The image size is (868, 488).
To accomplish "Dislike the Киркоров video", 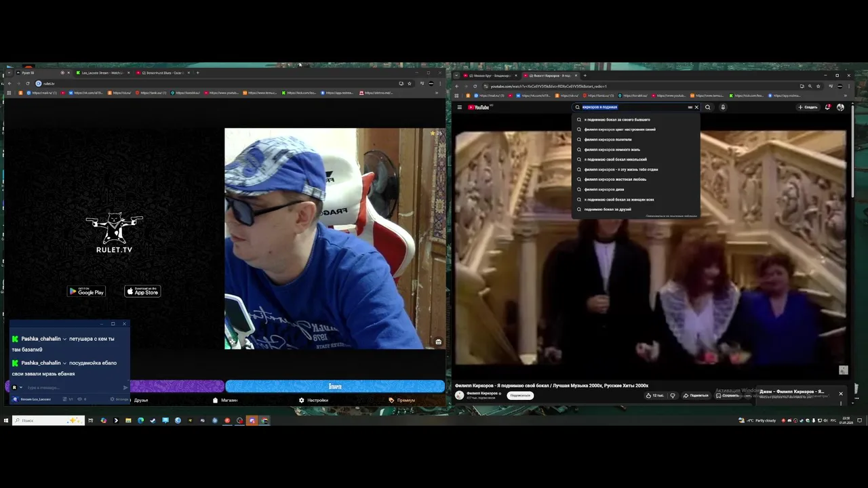I will click(x=673, y=395).
